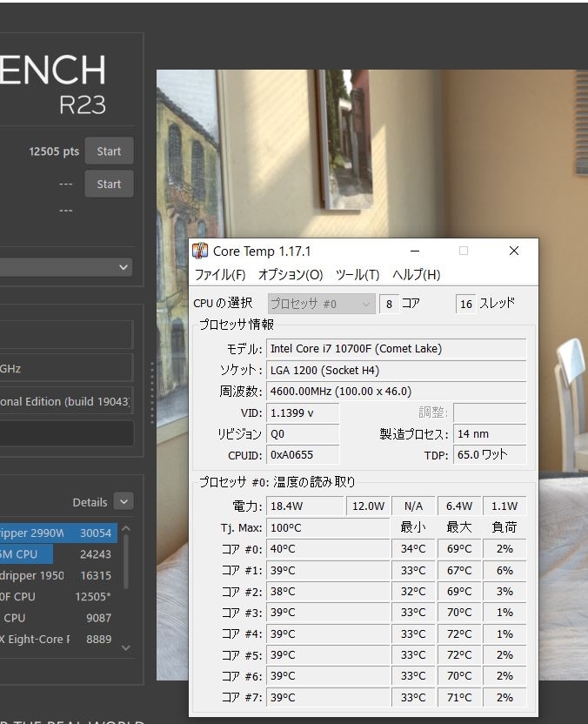588x724 pixels.
Task: Click the power reading 12.0W
Action: 368,506
